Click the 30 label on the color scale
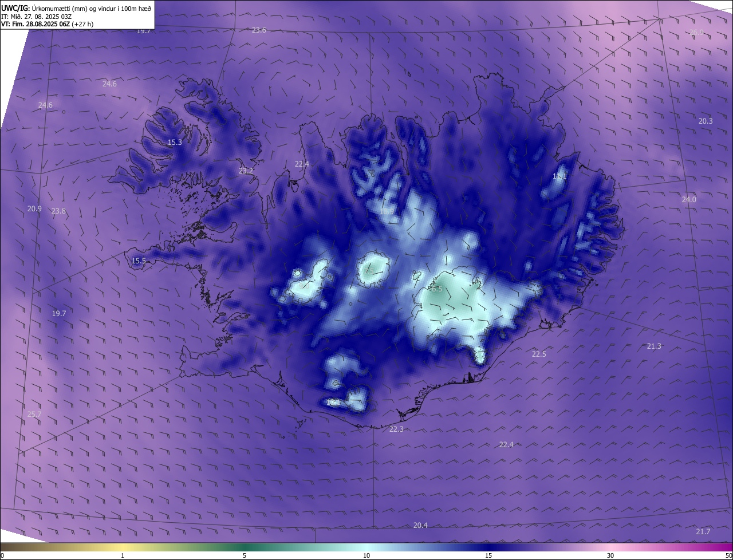Screen dimensions: 733x560 [610, 555]
